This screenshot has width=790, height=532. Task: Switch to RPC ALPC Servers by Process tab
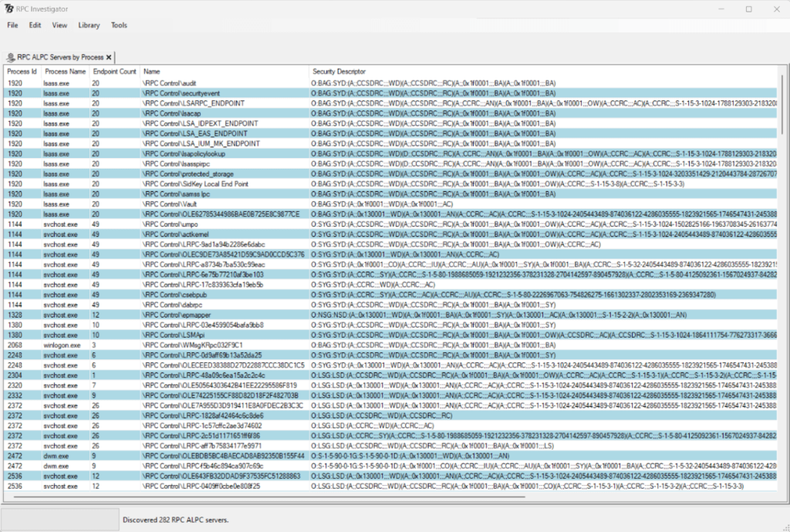click(x=60, y=57)
